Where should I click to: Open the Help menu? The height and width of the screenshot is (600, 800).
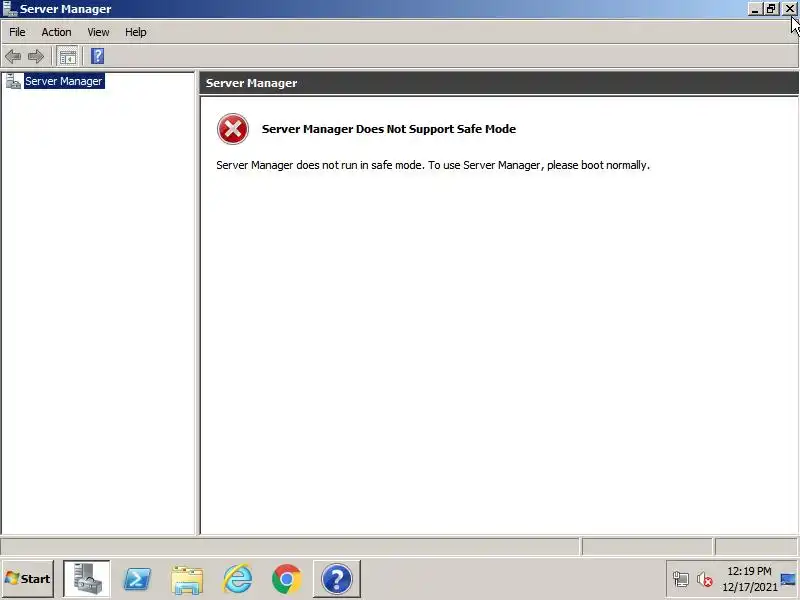click(136, 32)
